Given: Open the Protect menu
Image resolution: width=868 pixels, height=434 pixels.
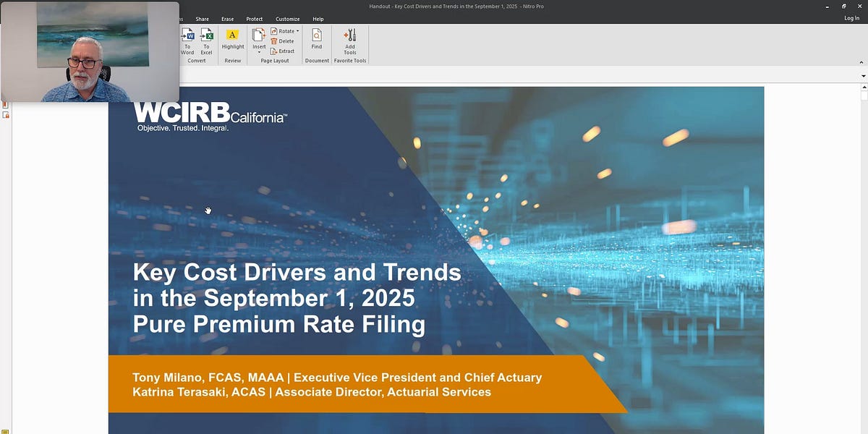Looking at the screenshot, I should point(254,19).
